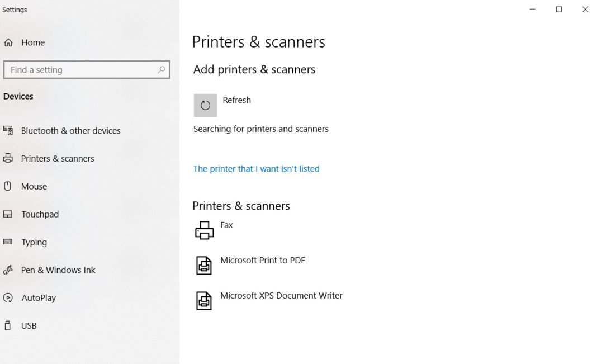
Task: Click the Fax printer icon
Action: (205, 229)
